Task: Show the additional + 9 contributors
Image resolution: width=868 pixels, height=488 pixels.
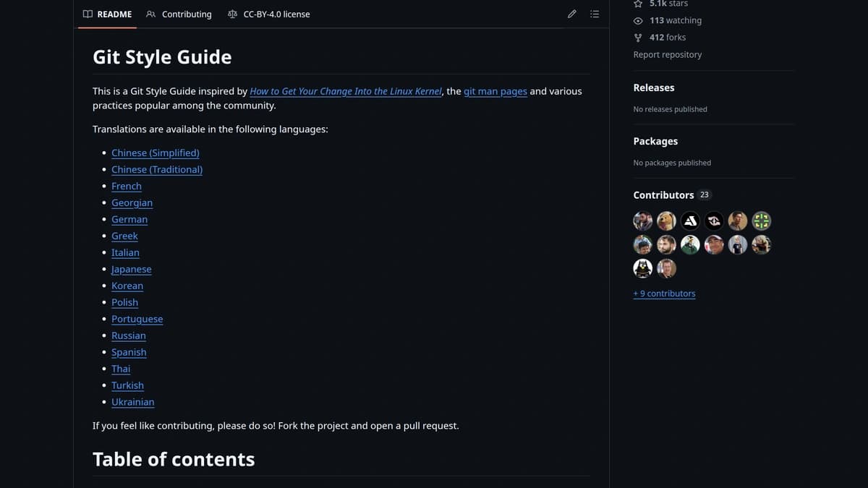Action: 664,294
